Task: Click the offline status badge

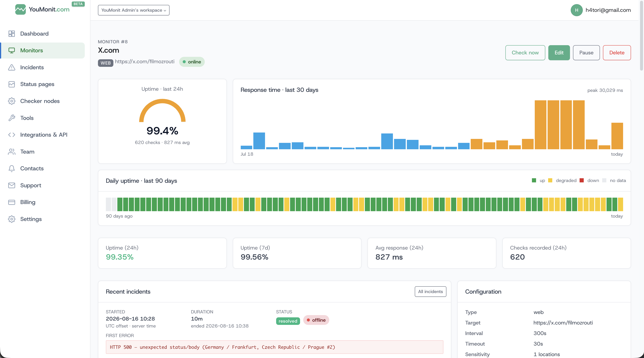Action: [x=316, y=320]
